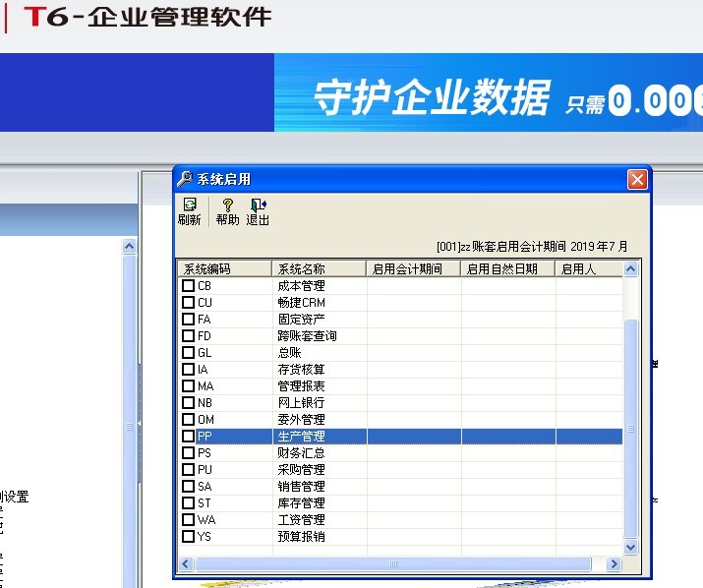Click the horizontal scroll left arrow

coord(186,563)
